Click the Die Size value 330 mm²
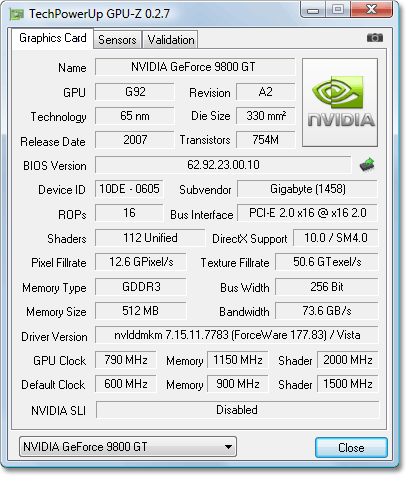The height and width of the screenshot is (478, 410). tap(266, 116)
